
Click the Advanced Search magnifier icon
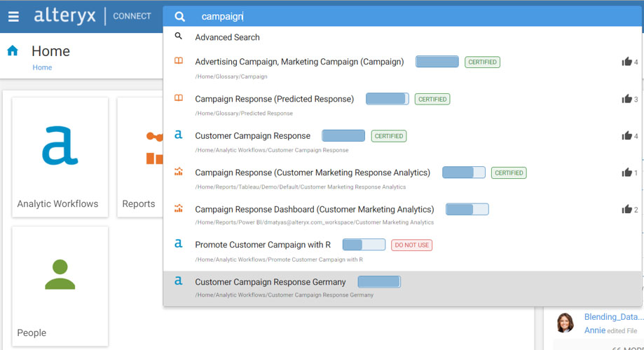pos(178,36)
